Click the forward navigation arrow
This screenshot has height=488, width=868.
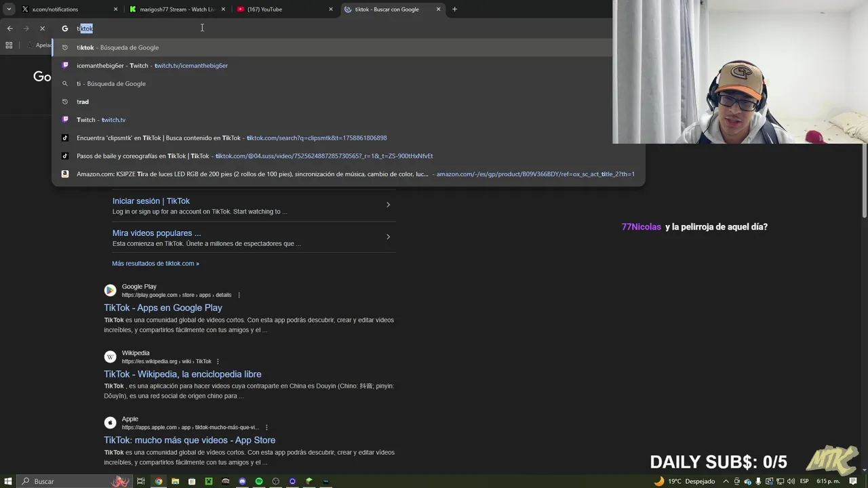point(26,28)
